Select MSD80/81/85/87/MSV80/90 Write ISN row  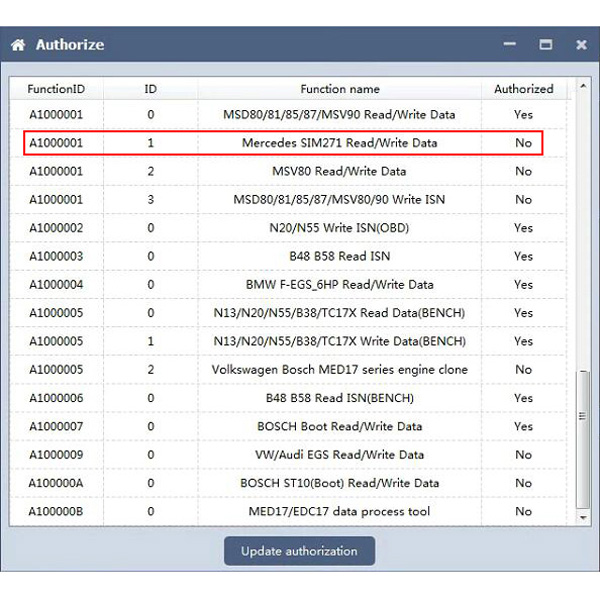coord(288,199)
